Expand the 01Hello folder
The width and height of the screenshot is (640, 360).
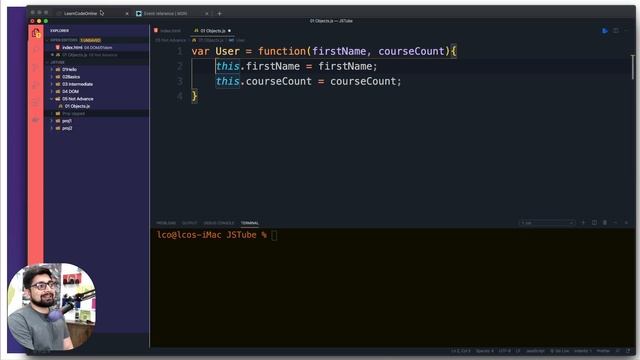[x=52, y=69]
